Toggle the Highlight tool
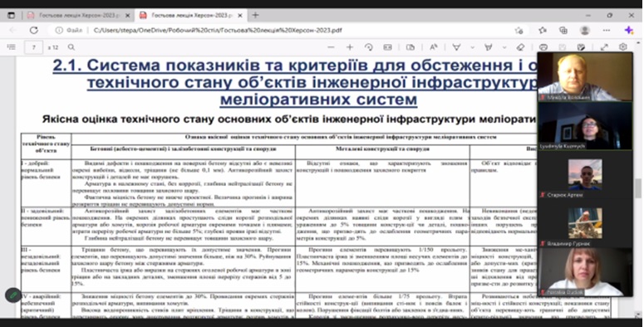The height and width of the screenshot is (327, 644). (x=489, y=47)
